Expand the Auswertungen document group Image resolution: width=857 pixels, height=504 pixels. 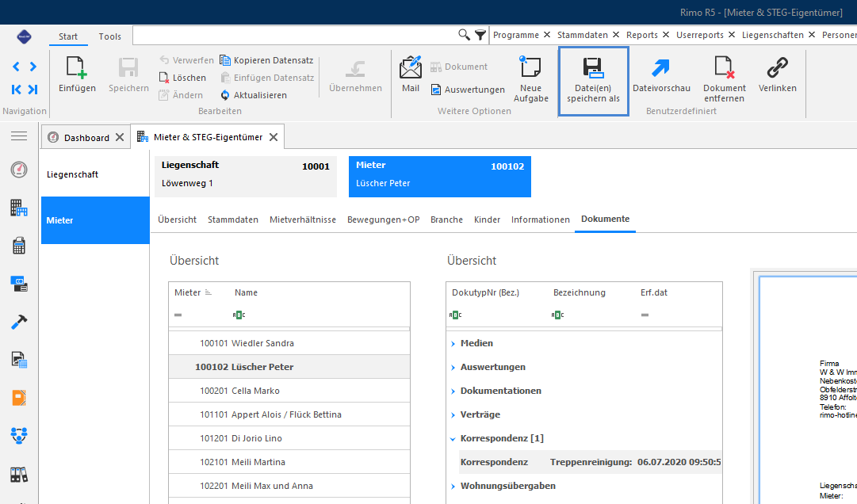(453, 368)
